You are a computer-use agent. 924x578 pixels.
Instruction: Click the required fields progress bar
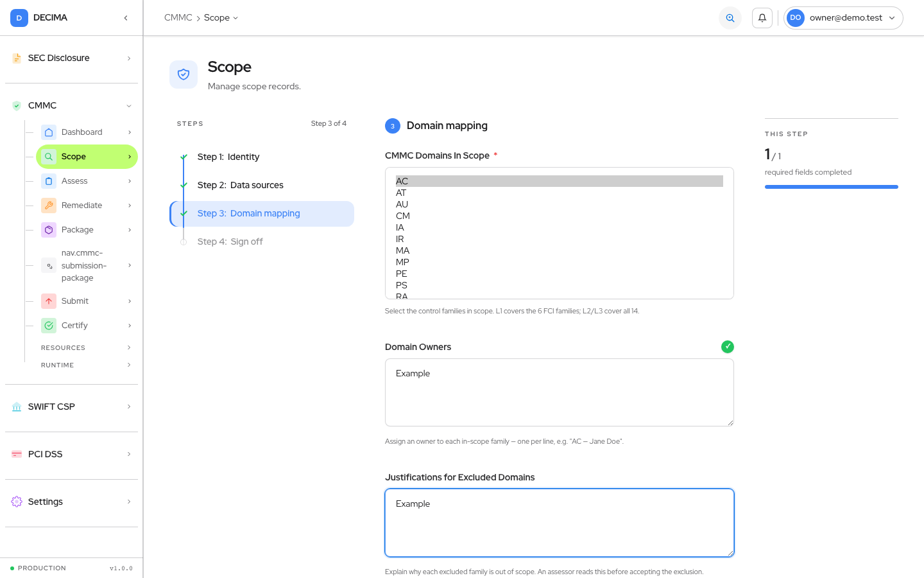click(832, 187)
